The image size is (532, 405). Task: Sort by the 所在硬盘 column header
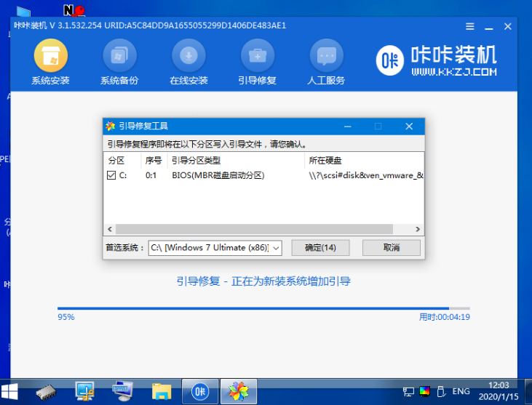[x=326, y=160]
